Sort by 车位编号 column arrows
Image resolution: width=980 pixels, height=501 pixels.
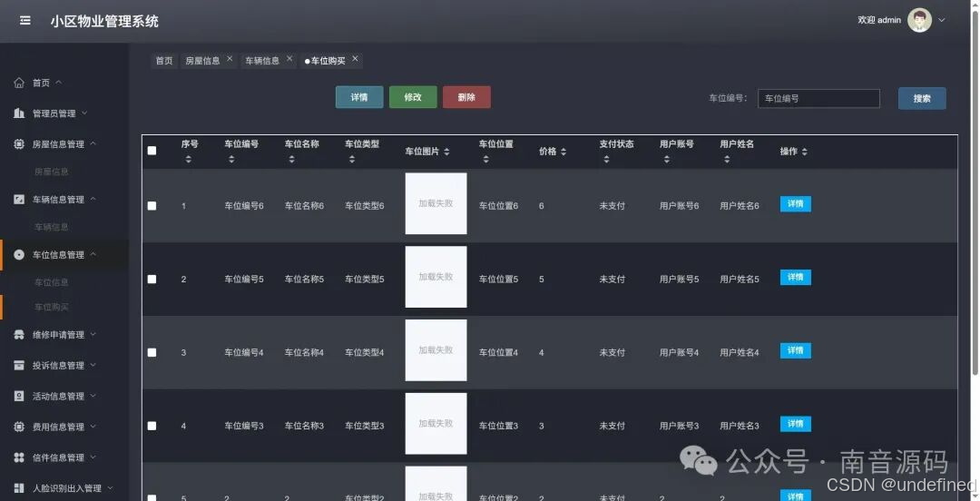(231, 160)
